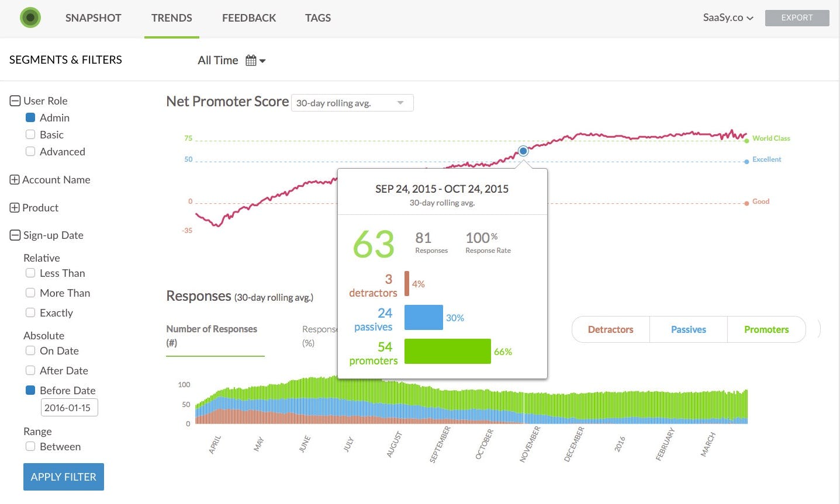Open the 30-day rolling avg. dropdown
Screen dimensions: 840x504
point(352,103)
